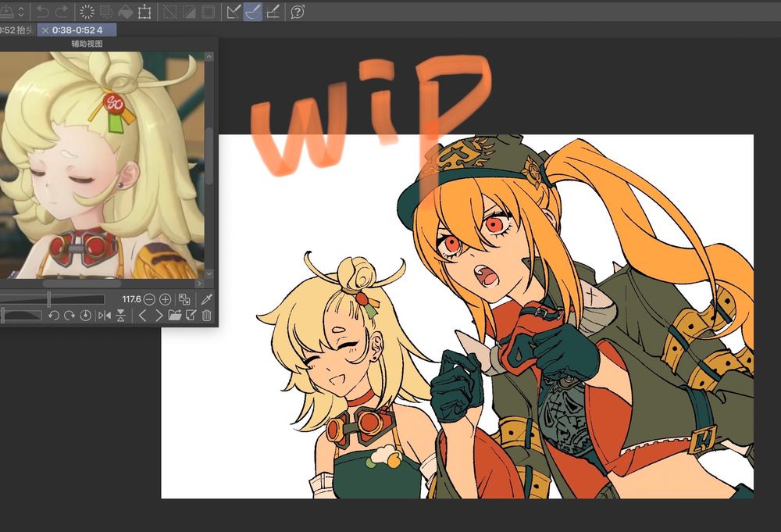The width and height of the screenshot is (781, 532).
Task: Select the Scale/Rotate transform icon
Action: 144,12
